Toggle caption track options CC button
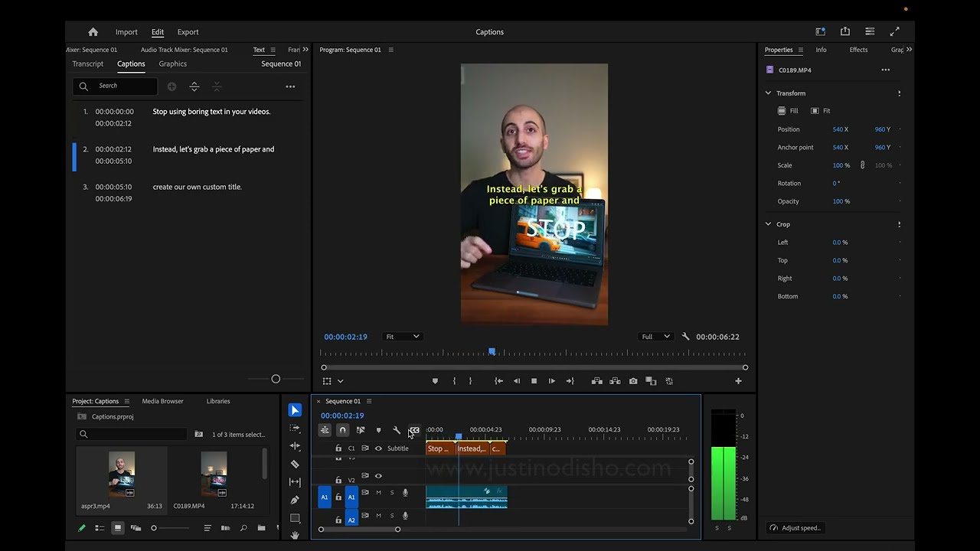Image resolution: width=980 pixels, height=551 pixels. tap(414, 430)
